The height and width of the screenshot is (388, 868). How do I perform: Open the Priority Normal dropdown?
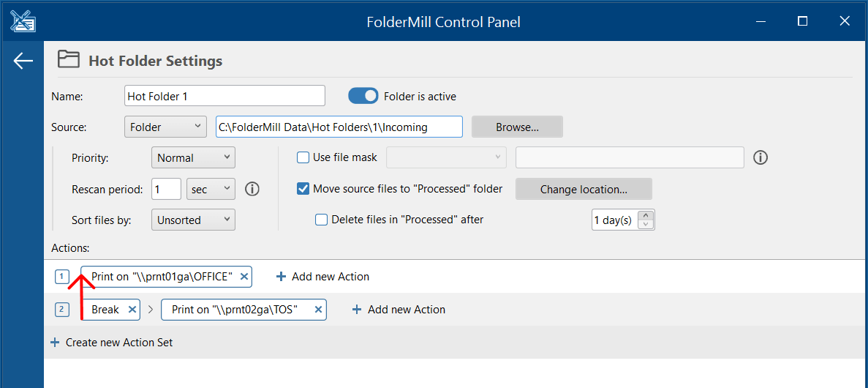tap(193, 157)
